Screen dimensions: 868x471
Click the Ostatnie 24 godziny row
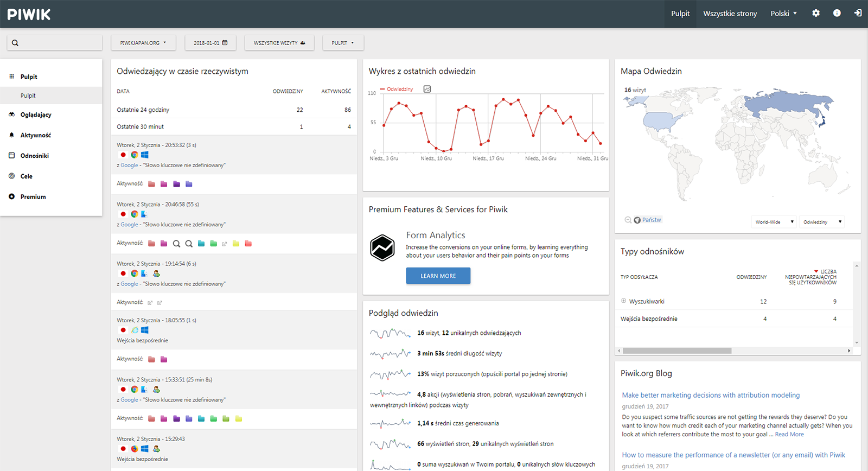pos(234,110)
